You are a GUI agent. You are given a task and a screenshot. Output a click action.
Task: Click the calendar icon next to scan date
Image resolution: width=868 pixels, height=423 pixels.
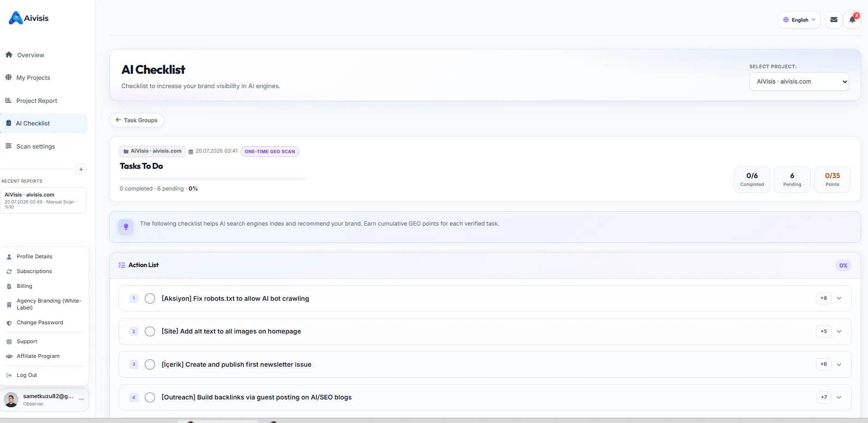191,152
